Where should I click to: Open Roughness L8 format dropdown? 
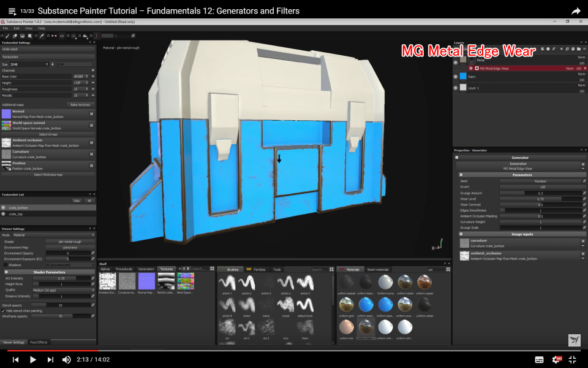point(81,89)
